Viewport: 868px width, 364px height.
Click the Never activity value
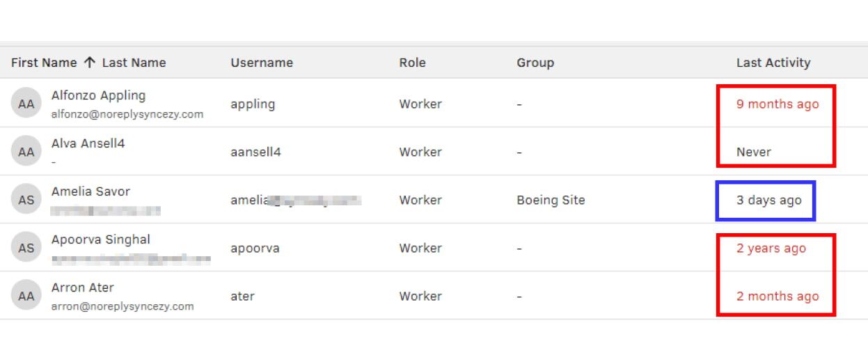point(754,152)
